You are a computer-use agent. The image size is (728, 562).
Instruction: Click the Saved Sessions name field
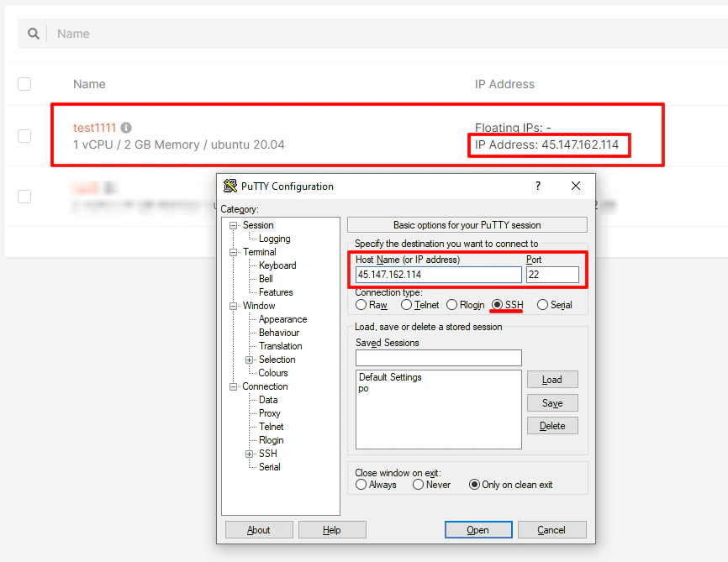438,358
